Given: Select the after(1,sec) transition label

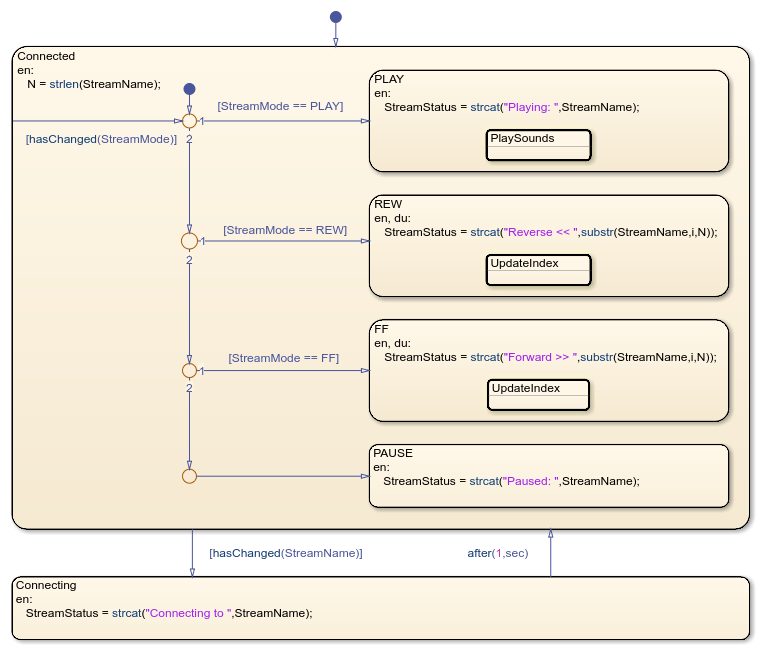Looking at the screenshot, I should (498, 554).
